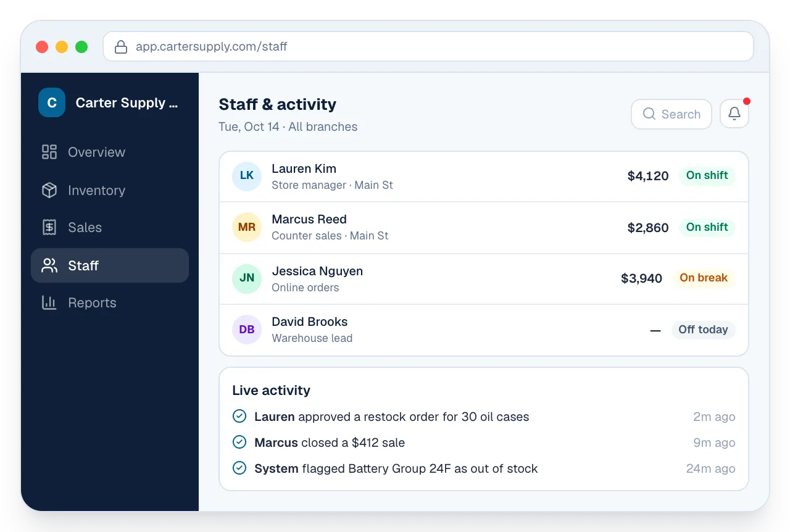Click the Inventory box icon
This screenshot has height=532, width=790.
49,190
